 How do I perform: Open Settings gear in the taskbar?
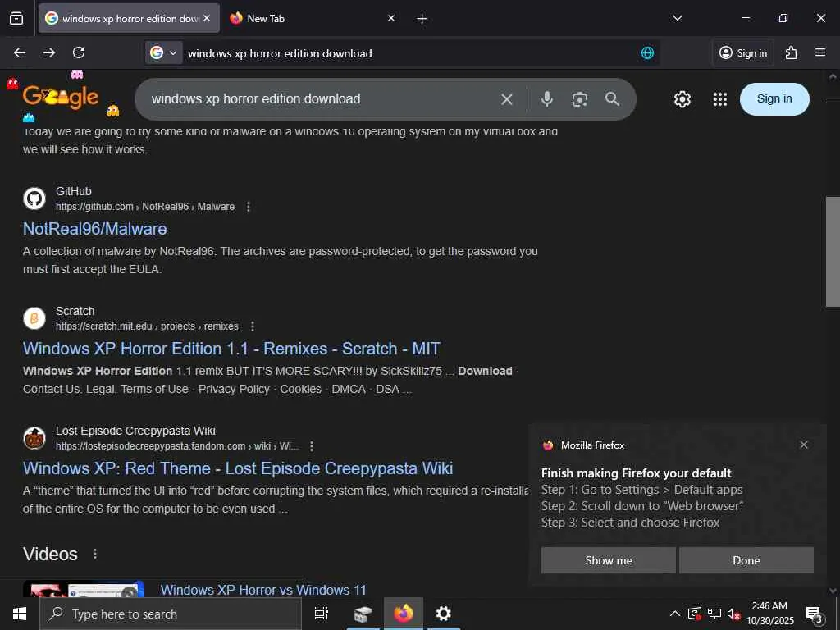444,614
